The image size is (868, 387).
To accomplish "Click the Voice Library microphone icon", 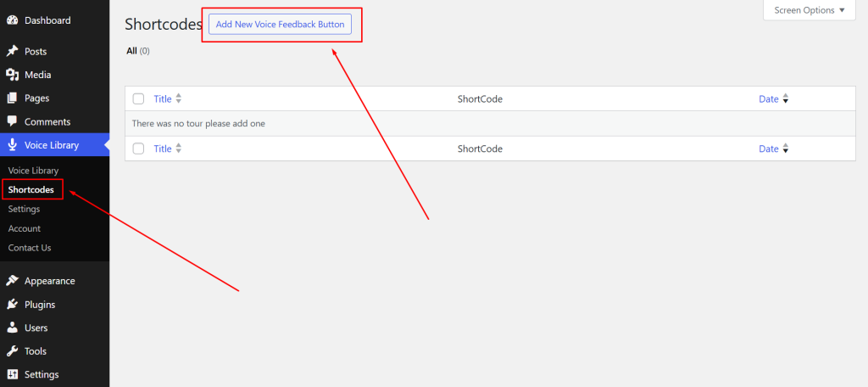I will pos(12,145).
